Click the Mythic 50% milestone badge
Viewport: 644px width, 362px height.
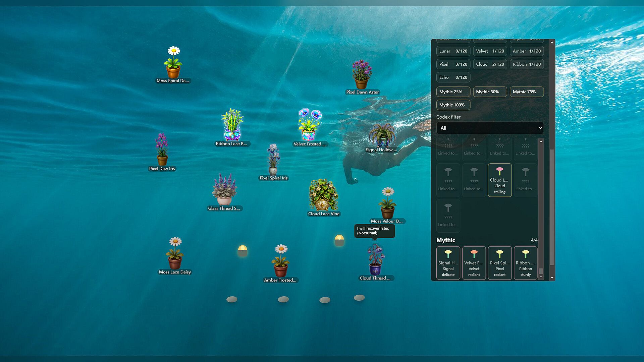(x=490, y=92)
